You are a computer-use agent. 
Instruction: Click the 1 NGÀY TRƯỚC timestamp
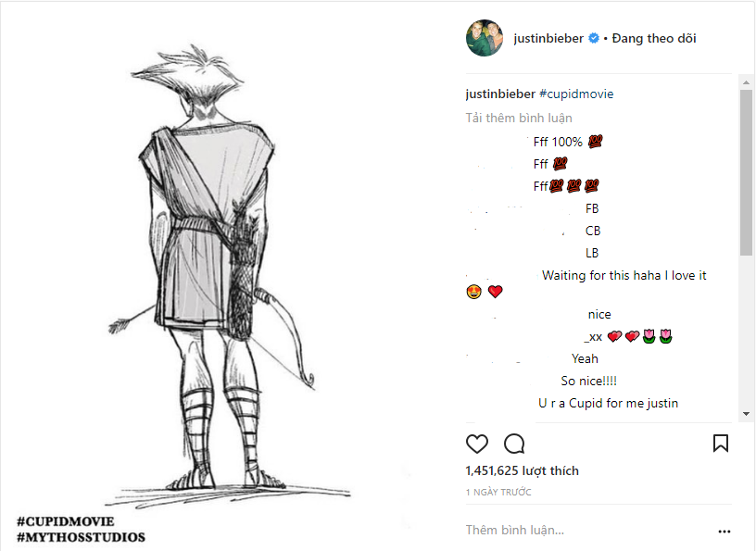(x=498, y=492)
